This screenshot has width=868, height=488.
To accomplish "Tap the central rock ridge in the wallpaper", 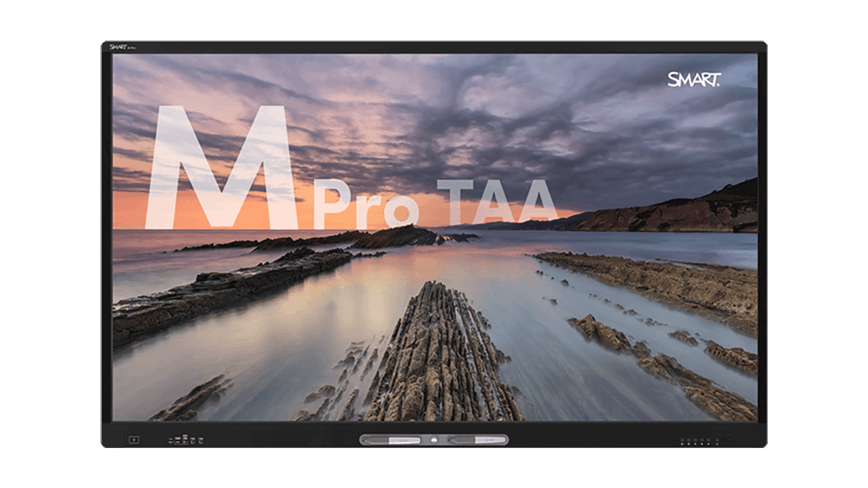I will click(441, 352).
